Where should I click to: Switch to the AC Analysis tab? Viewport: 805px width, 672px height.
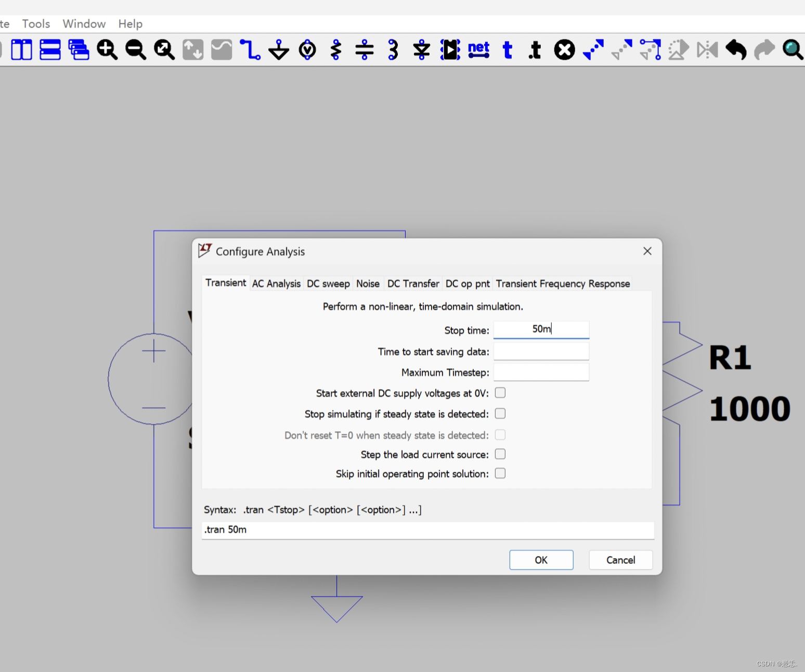tap(276, 283)
